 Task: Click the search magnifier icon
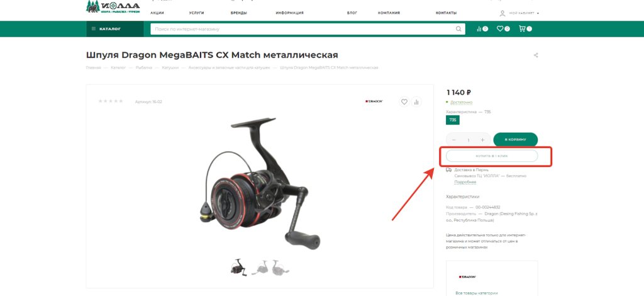point(458,29)
